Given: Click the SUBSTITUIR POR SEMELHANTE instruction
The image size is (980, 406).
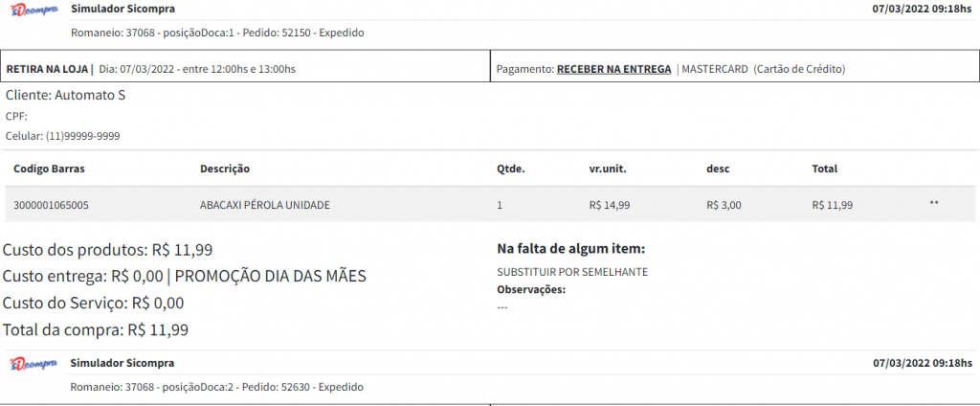Looking at the screenshot, I should coord(572,272).
